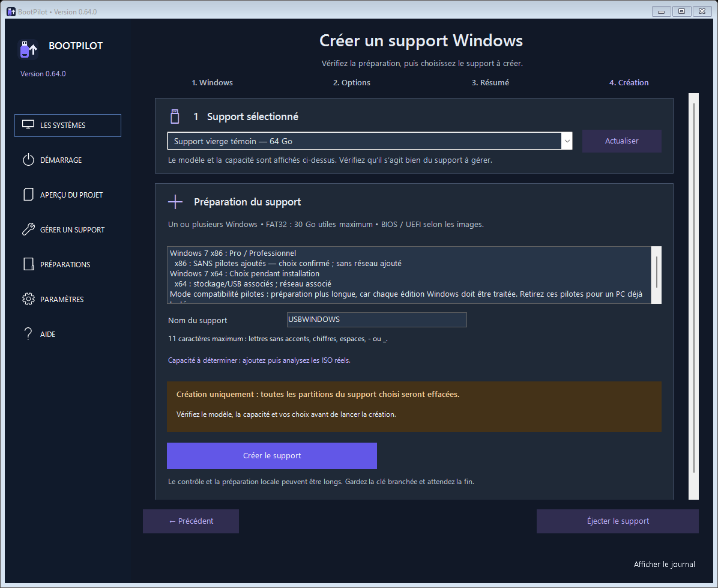Click the Créer le support button
The image size is (718, 588).
272,456
